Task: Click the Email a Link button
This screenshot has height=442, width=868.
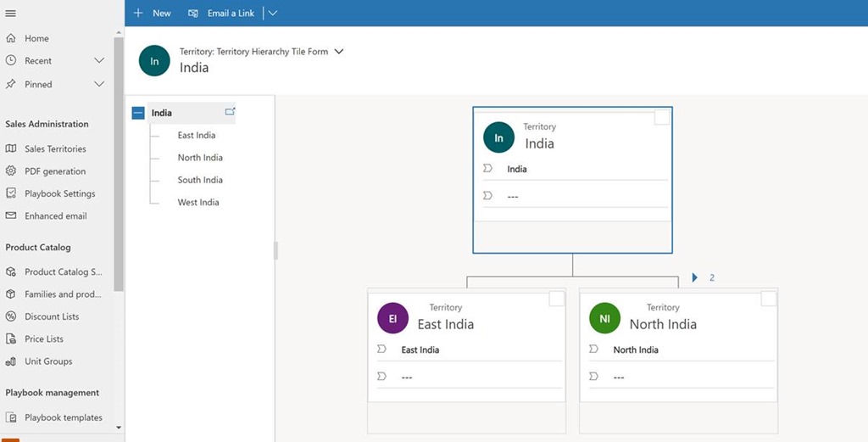Action: pos(222,13)
